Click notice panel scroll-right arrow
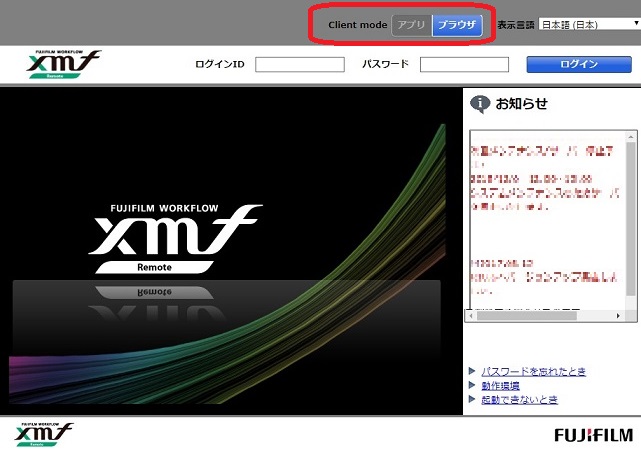This screenshot has width=641, height=458. 618,316
